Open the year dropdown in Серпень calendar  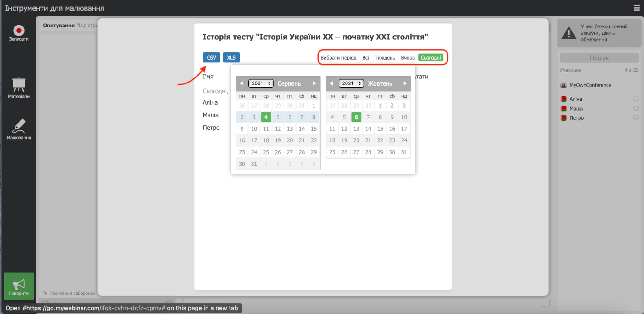click(x=261, y=83)
